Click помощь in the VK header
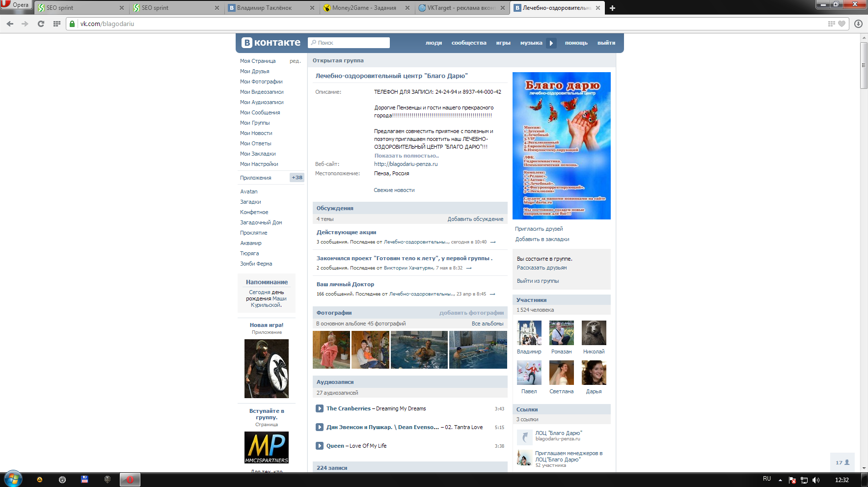This screenshot has width=868, height=487. click(x=576, y=43)
